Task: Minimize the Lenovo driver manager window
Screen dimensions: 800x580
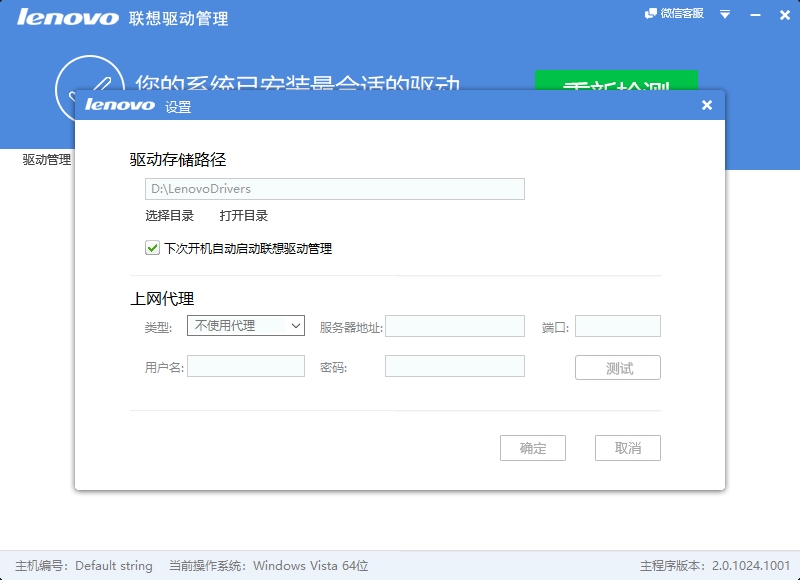Action: click(755, 15)
